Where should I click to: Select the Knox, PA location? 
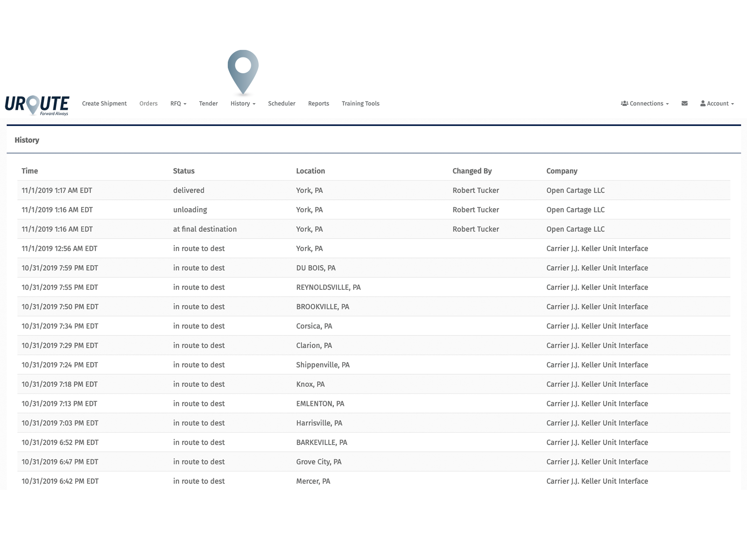tap(310, 384)
